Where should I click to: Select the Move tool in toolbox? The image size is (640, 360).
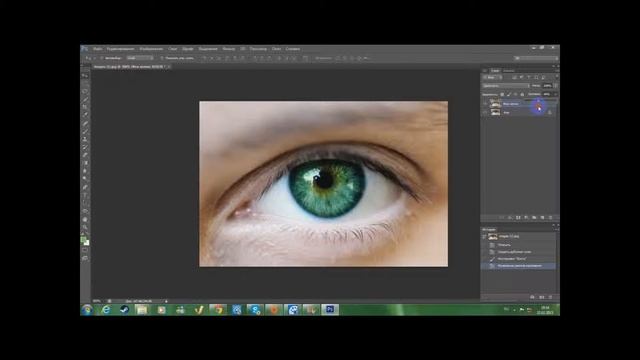(x=85, y=76)
